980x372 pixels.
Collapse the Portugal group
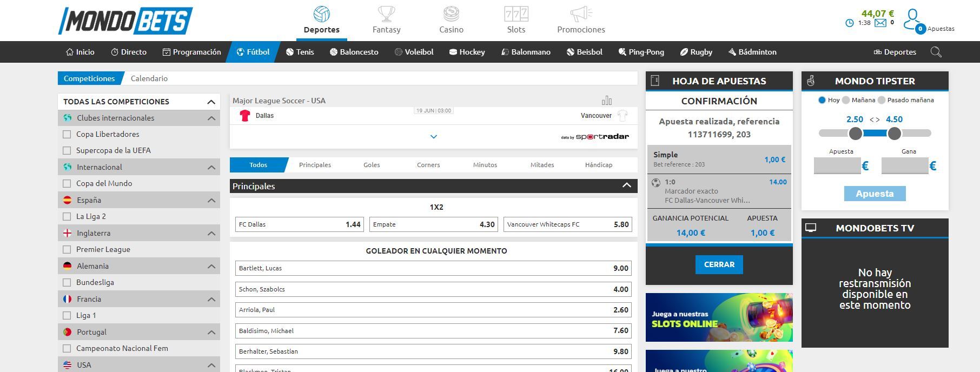211,333
